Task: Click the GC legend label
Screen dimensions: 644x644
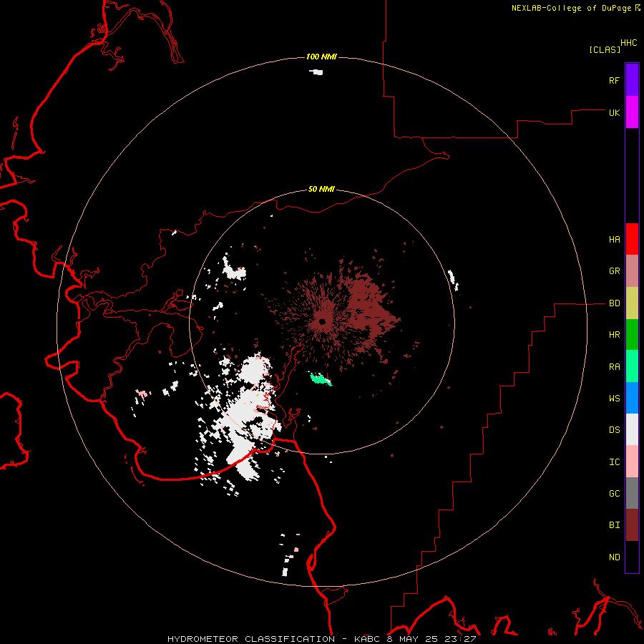Action: point(614,494)
